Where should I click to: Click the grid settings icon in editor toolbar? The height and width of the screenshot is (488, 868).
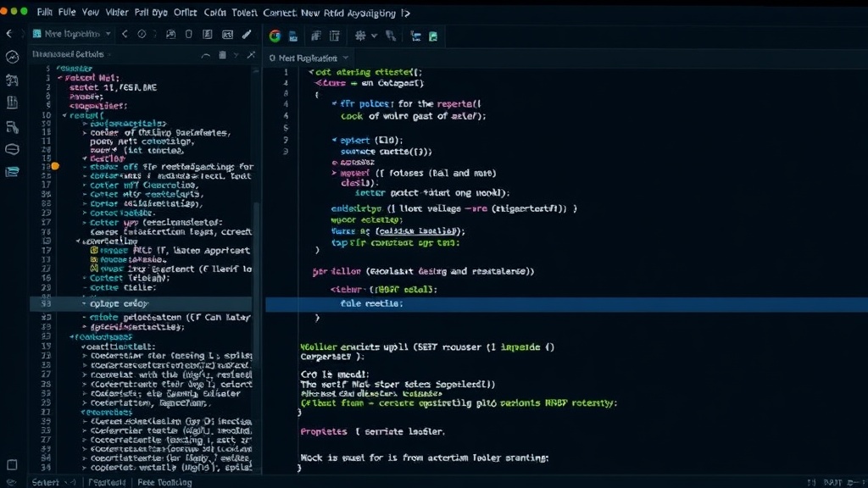pyautogui.click(x=360, y=36)
